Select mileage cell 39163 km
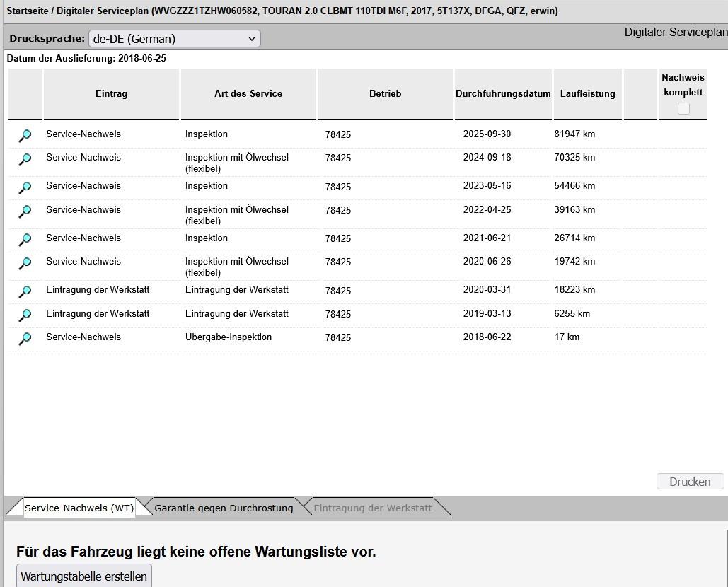Image resolution: width=728 pixels, height=587 pixels. coord(574,210)
